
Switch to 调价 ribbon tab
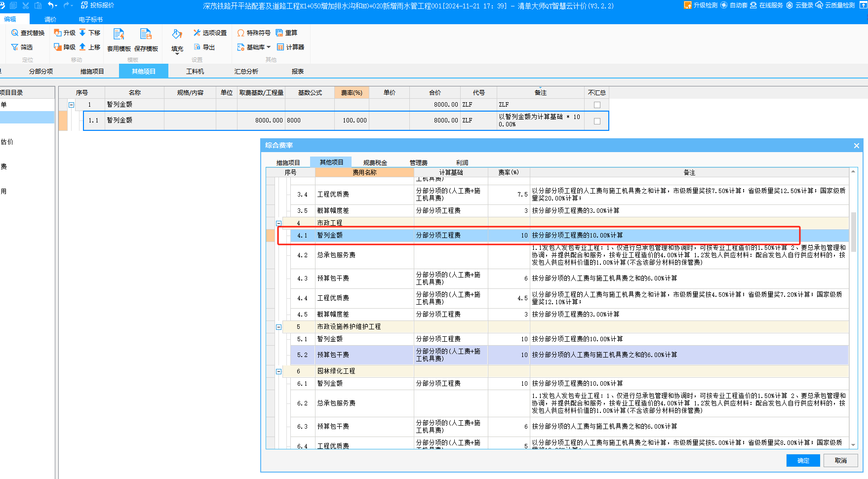point(50,19)
